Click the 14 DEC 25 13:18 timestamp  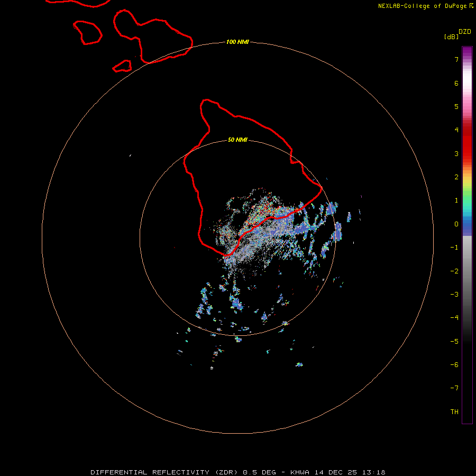350,472
